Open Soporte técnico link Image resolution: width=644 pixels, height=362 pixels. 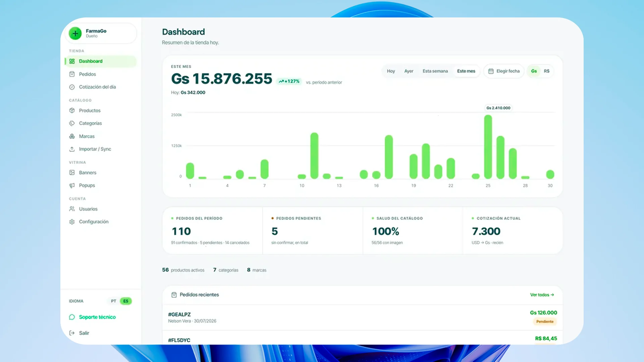point(97,317)
